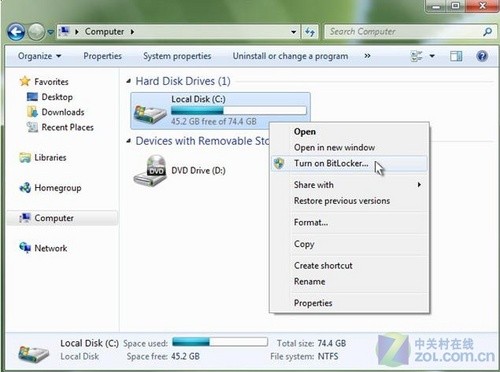Show hidden toolbar commands chevron
Image resolution: width=500 pixels, height=372 pixels.
367,56
